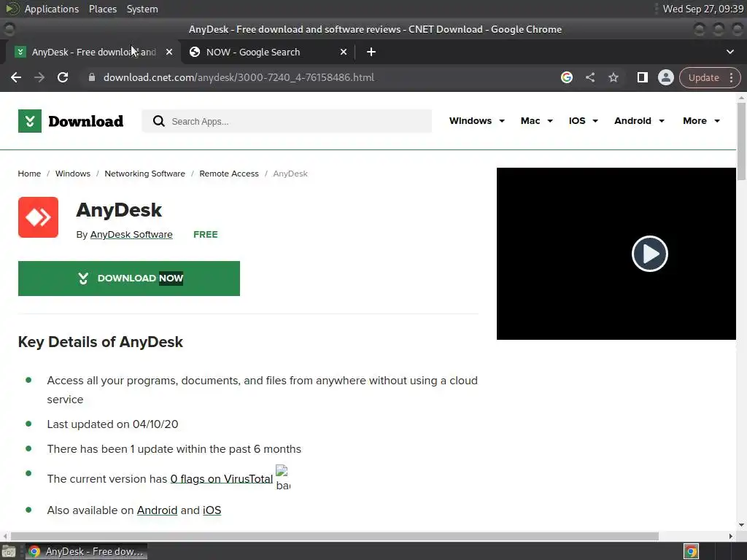Select AnyDesk window in taskbar

coord(86,551)
